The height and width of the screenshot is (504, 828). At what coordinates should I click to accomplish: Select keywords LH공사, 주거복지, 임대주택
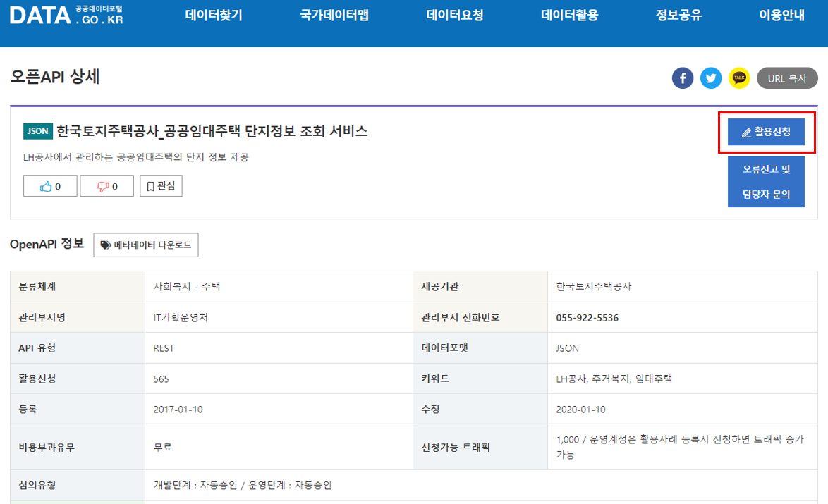[614, 379]
